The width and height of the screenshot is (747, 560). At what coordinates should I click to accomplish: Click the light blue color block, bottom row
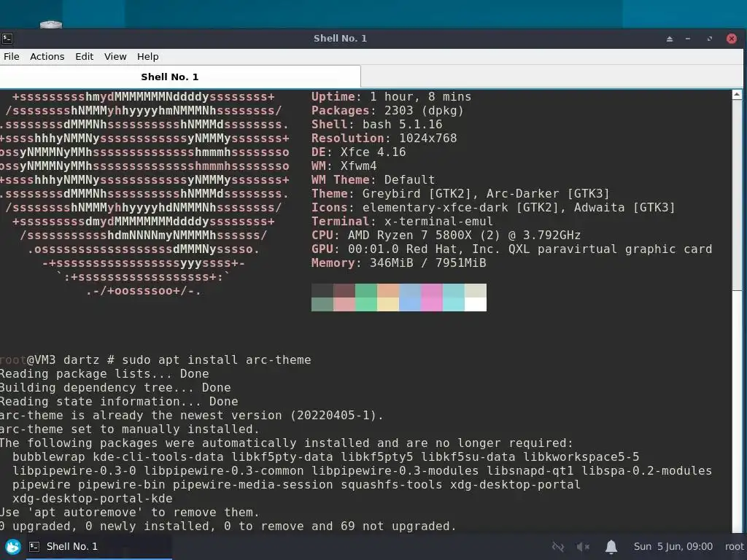pos(410,304)
